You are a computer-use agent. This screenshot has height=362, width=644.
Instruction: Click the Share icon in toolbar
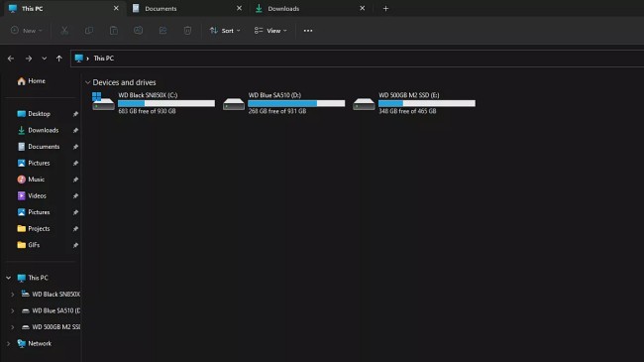(163, 31)
